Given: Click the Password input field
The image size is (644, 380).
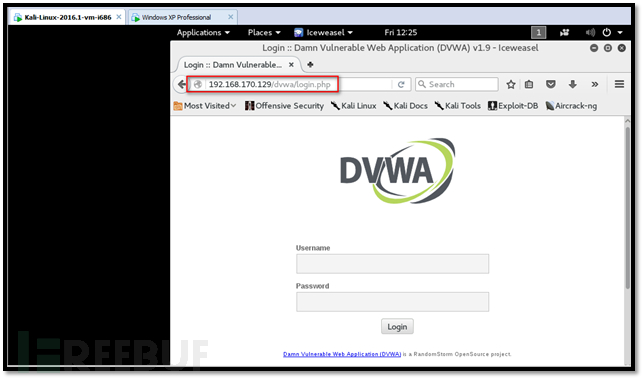Looking at the screenshot, I should click(x=392, y=302).
